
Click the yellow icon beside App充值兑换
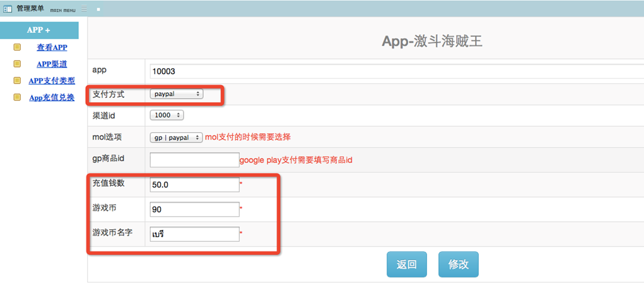(17, 97)
